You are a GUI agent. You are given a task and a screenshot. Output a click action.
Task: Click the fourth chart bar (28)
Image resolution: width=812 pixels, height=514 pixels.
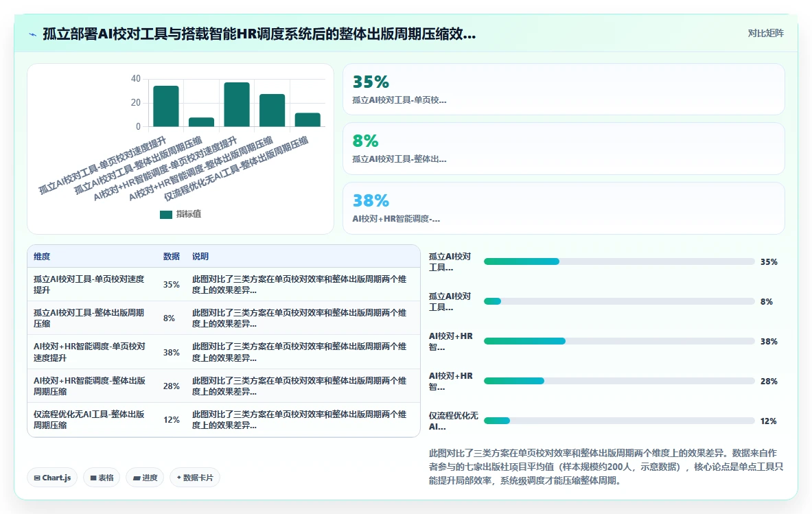272,110
